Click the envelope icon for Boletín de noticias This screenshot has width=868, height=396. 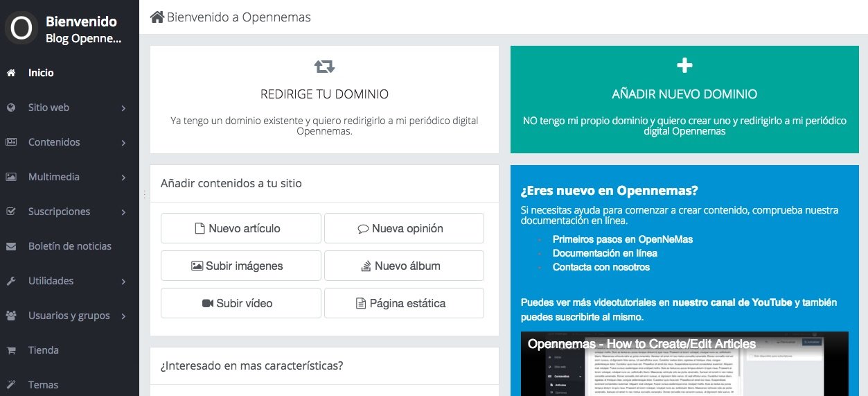[11, 246]
